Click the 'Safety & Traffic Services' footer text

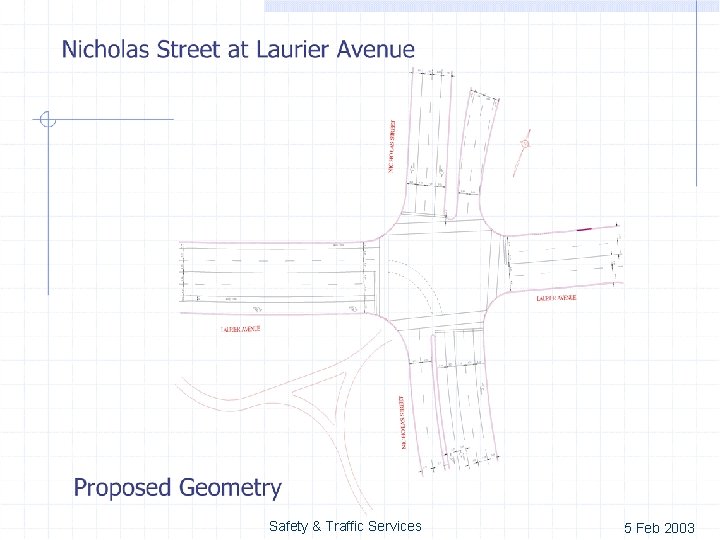[x=345, y=526]
